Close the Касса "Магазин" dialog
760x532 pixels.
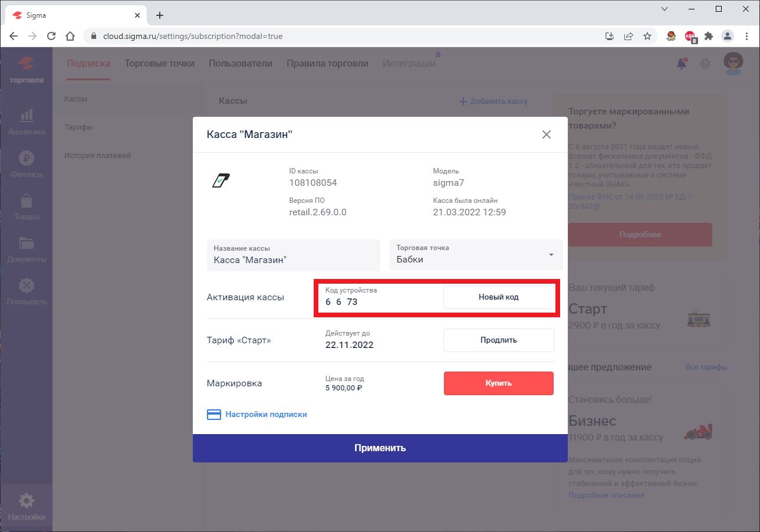[x=546, y=134]
